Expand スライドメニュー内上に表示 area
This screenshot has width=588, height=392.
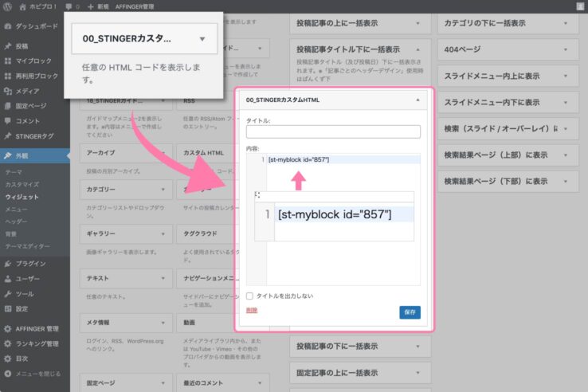coord(566,76)
